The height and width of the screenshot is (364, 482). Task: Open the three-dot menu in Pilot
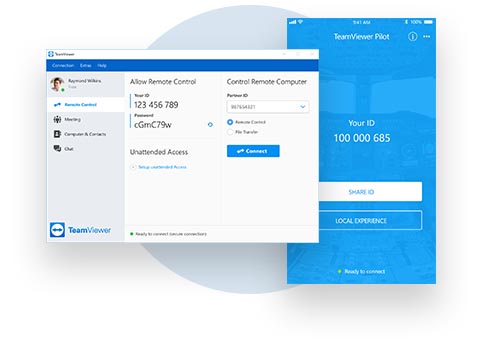point(427,36)
